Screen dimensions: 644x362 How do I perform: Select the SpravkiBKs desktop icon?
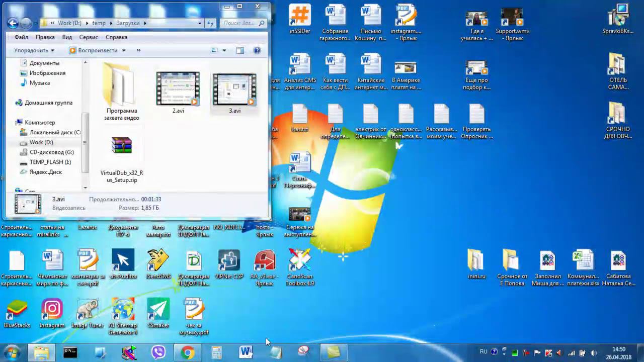pos(617,20)
